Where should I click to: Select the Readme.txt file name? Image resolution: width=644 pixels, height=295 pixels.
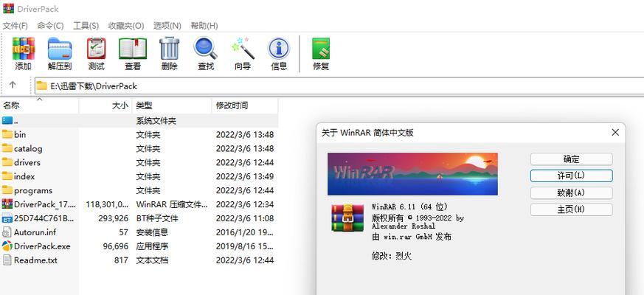[x=35, y=260]
